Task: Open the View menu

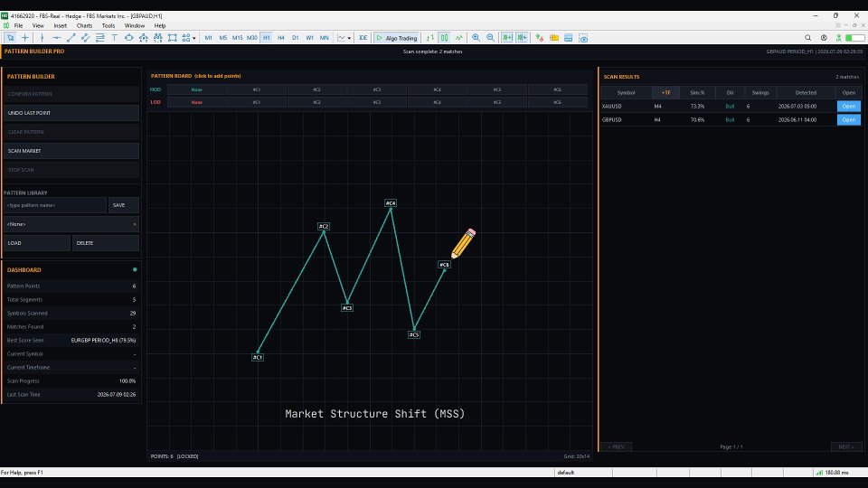Action: pyautogui.click(x=38, y=25)
